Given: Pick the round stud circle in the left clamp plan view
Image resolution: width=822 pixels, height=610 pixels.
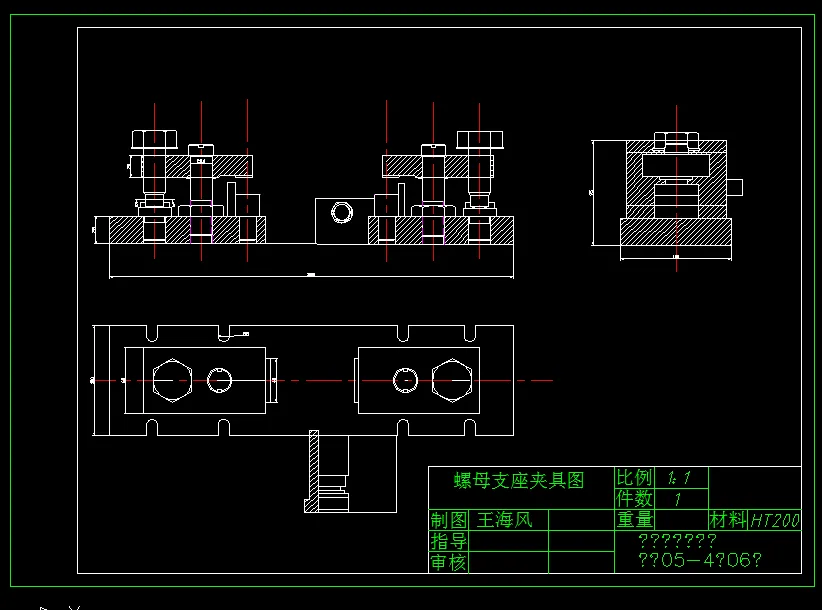Looking at the screenshot, I should [x=219, y=380].
